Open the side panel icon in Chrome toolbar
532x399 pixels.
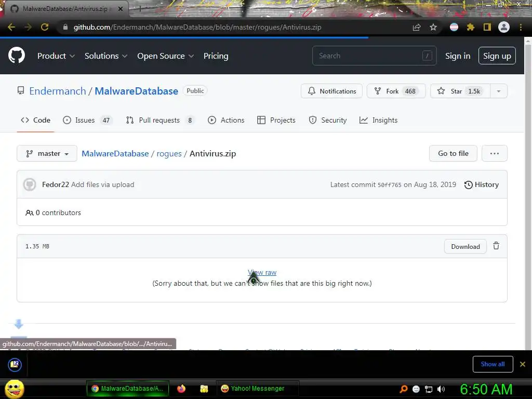coord(487,27)
